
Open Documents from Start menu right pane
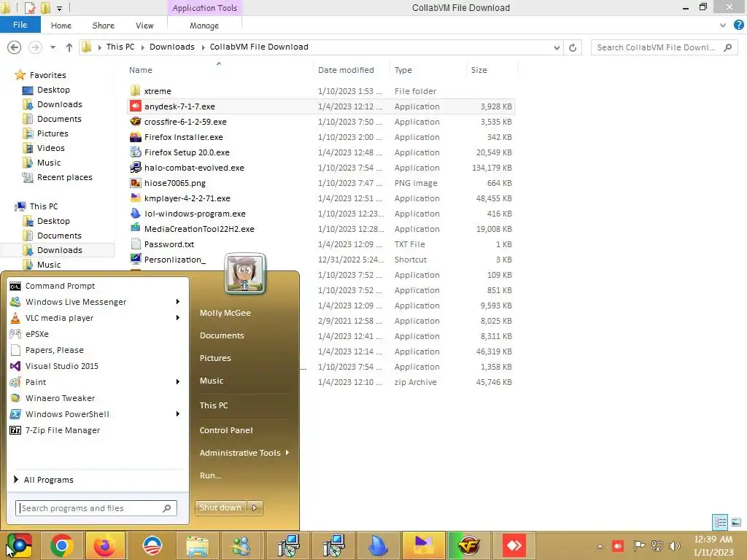[x=222, y=335]
